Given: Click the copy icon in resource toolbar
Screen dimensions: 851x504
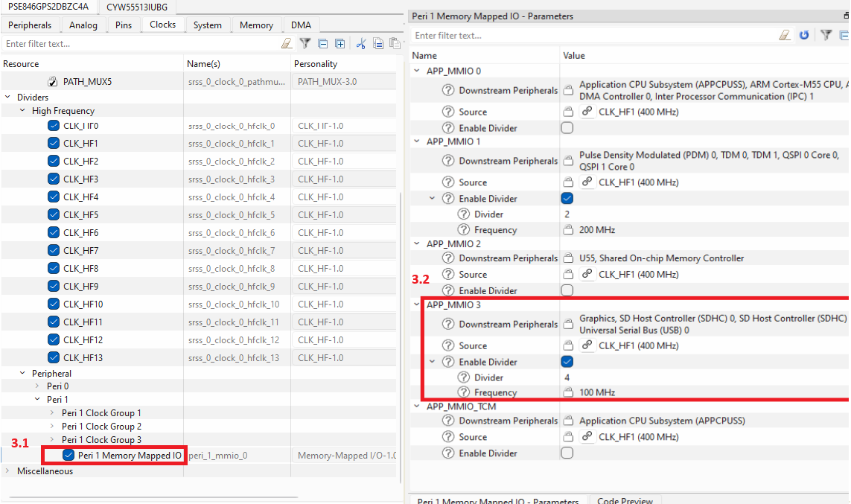Looking at the screenshot, I should pos(378,44).
